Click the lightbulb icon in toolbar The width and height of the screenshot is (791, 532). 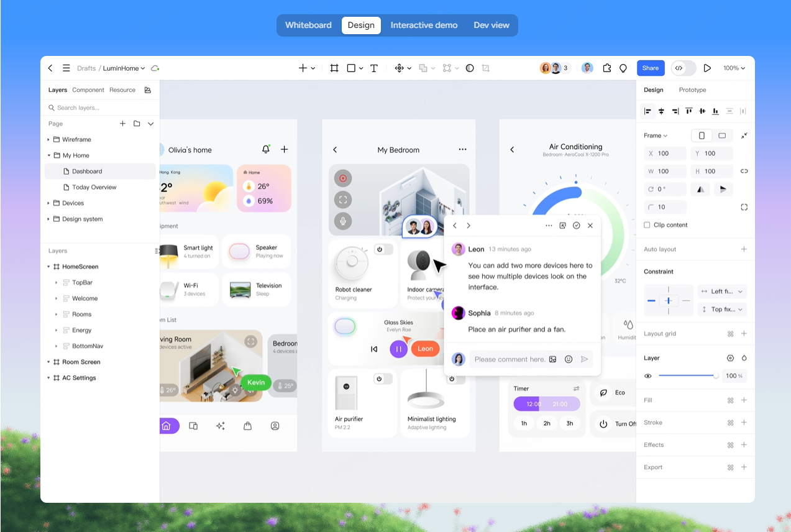623,68
